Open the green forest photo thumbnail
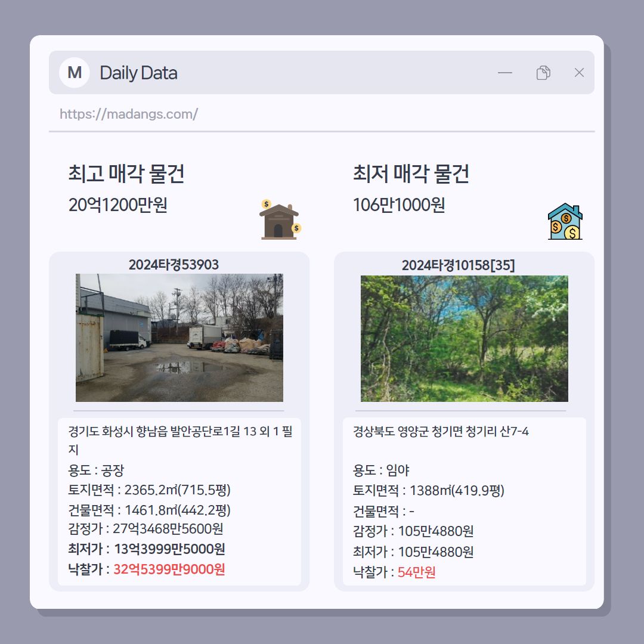The height and width of the screenshot is (644, 644). tap(464, 339)
